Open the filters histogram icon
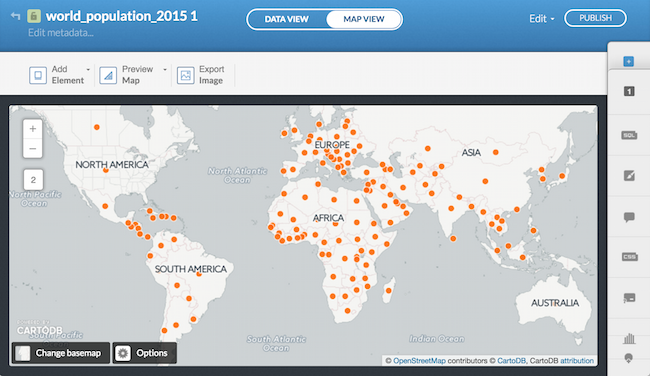Image resolution: width=650 pixels, height=376 pixels. [629, 338]
